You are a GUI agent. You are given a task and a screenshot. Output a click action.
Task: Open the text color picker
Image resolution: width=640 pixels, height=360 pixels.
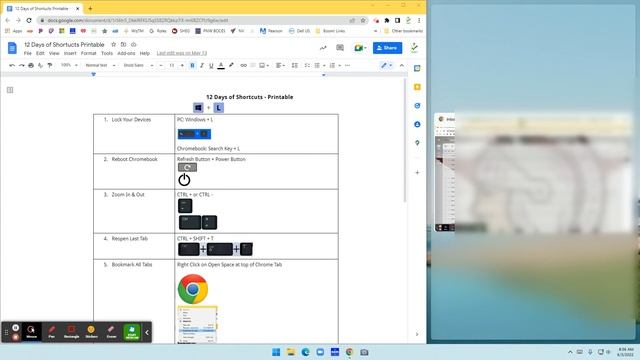point(221,65)
